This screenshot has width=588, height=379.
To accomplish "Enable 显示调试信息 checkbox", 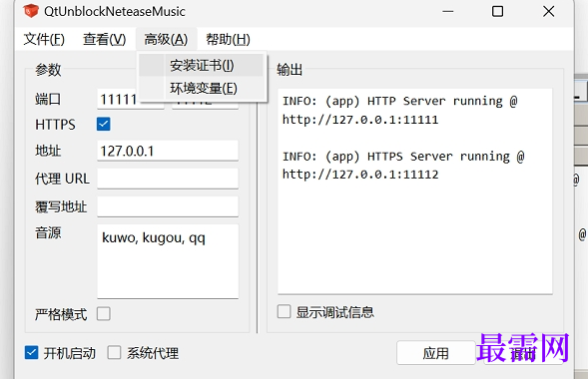I will 284,311.
